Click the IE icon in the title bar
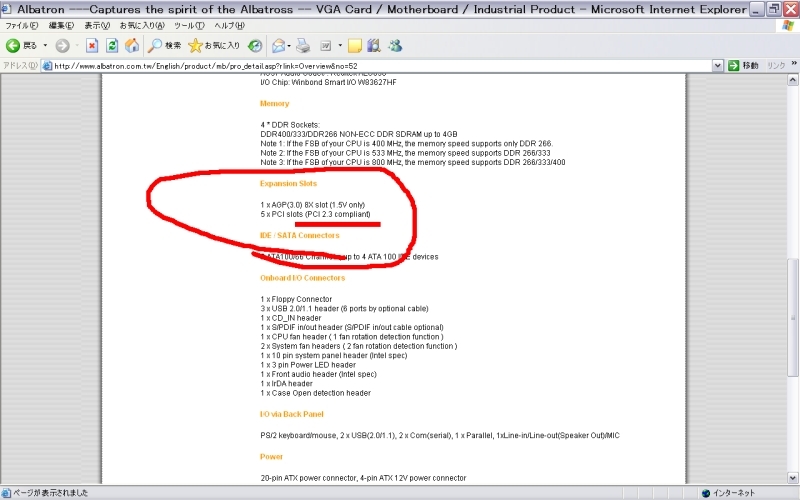This screenshot has width=800, height=500. pos(6,9)
